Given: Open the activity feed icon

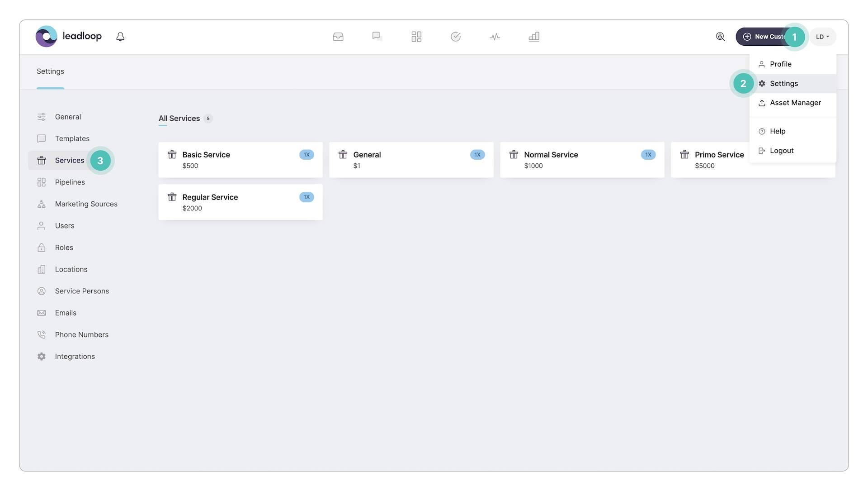Looking at the screenshot, I should [x=495, y=37].
